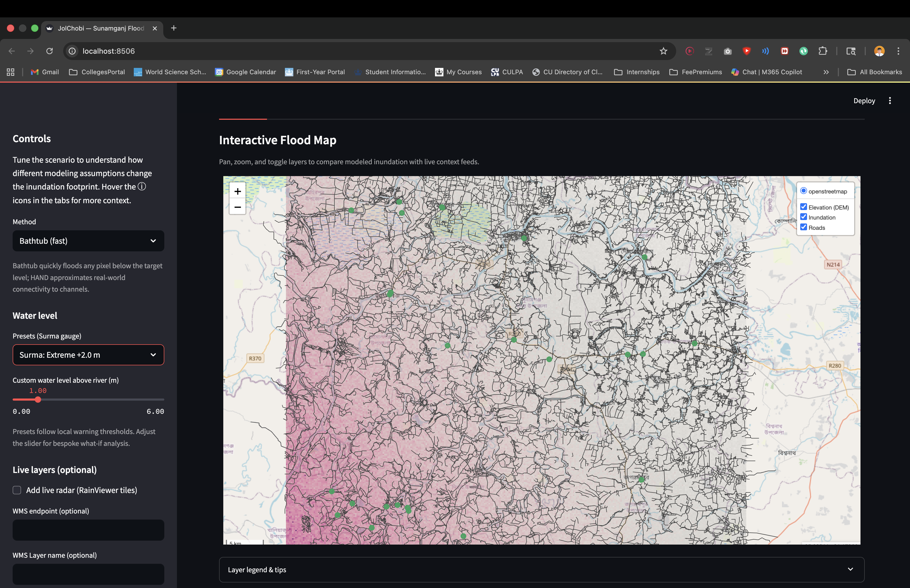The height and width of the screenshot is (588, 910).
Task: Bookmark this page with the star icon
Action: pos(663,51)
